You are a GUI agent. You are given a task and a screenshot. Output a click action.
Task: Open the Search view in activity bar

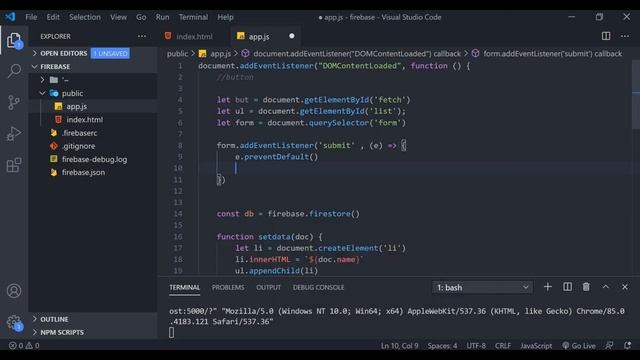(x=14, y=71)
